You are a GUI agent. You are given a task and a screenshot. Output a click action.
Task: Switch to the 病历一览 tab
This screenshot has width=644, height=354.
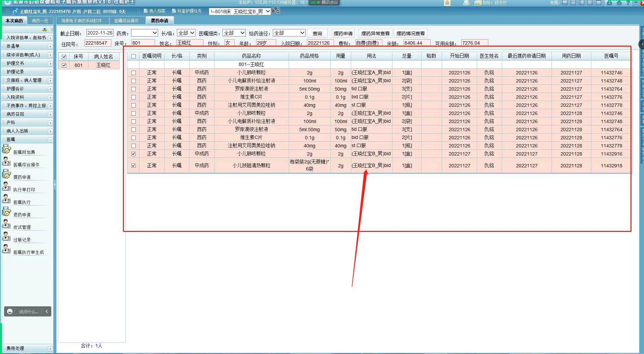40,21
